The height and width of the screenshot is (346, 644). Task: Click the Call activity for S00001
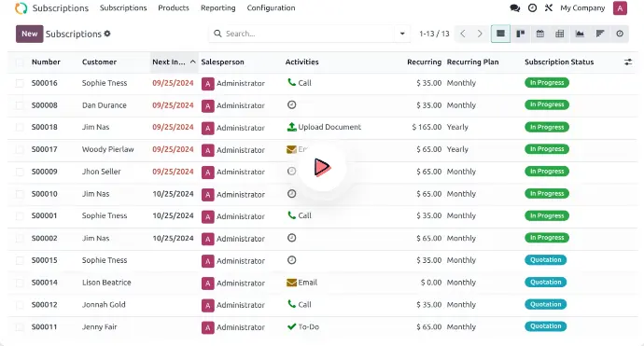coord(300,215)
